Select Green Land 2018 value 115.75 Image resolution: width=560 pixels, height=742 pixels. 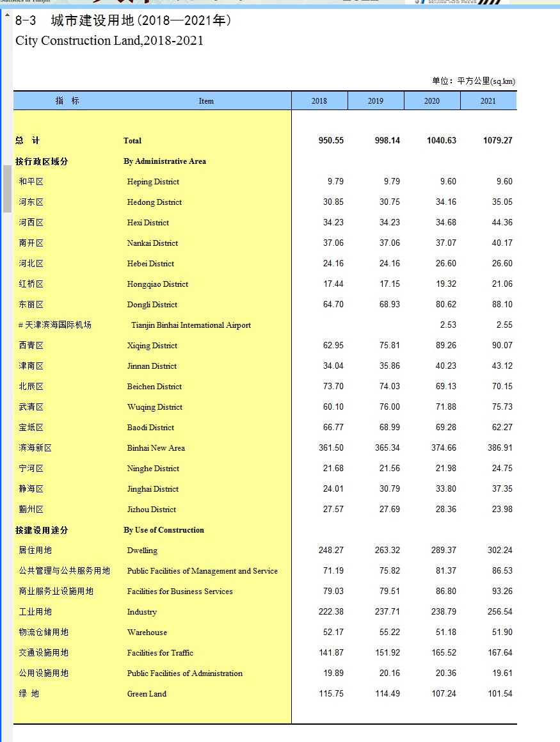coord(331,694)
